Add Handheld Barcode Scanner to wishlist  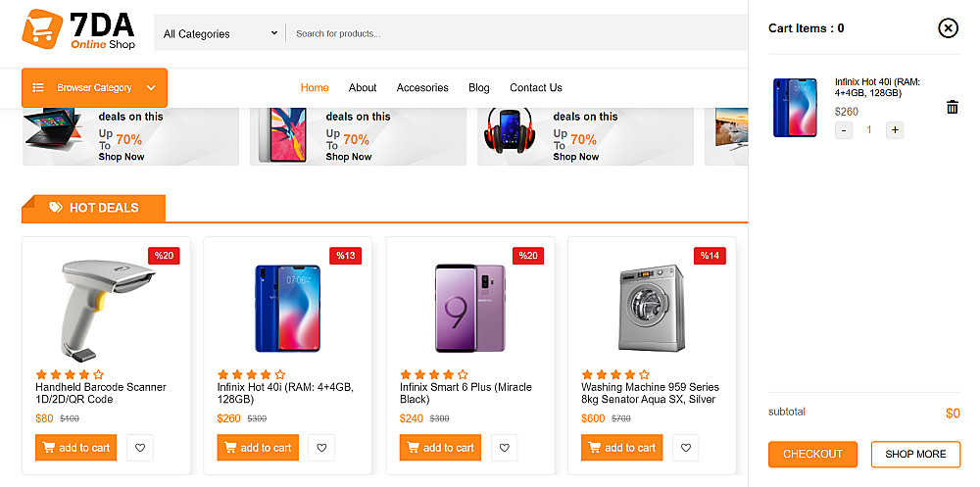click(140, 448)
